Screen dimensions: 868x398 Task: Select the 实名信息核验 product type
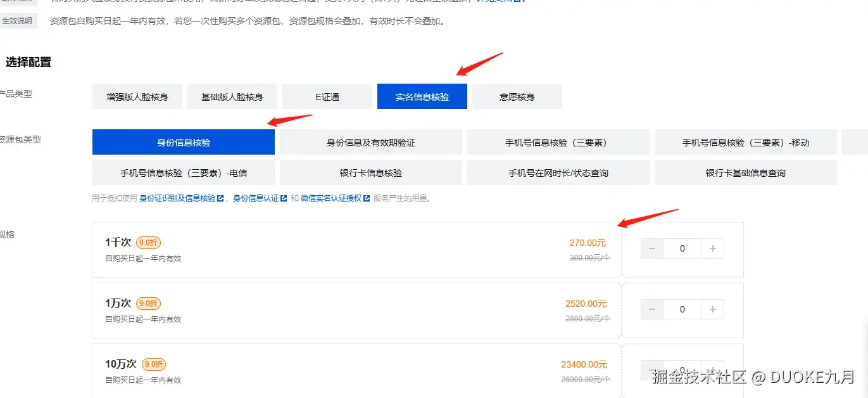422,97
